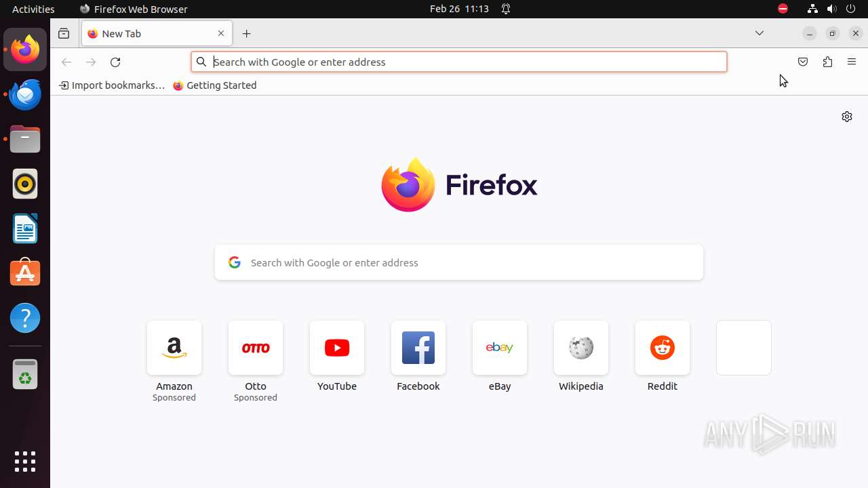The height and width of the screenshot is (488, 868).
Task: Click Import bookmarks in bookmarks toolbar
Action: [112, 85]
